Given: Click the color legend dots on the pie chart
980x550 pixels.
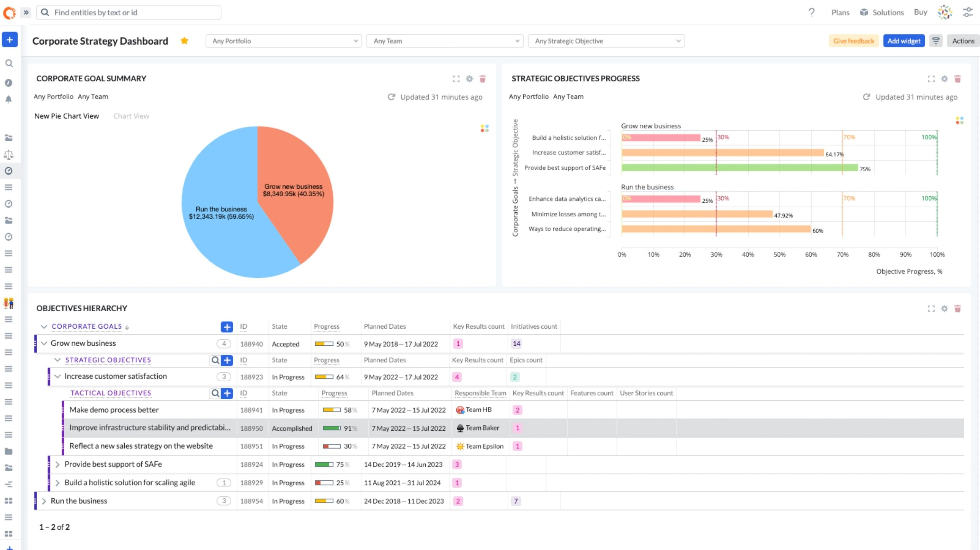Looking at the screenshot, I should tap(484, 129).
